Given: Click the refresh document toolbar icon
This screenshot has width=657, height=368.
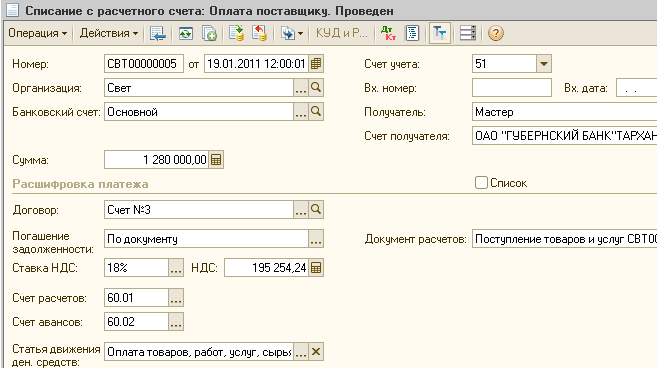Looking at the screenshot, I should coord(186,33).
